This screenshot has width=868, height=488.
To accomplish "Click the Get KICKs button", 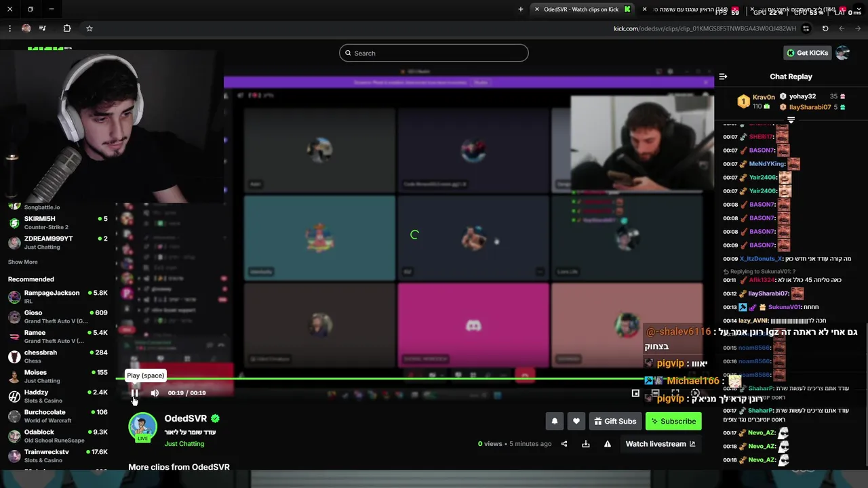I will (x=807, y=53).
